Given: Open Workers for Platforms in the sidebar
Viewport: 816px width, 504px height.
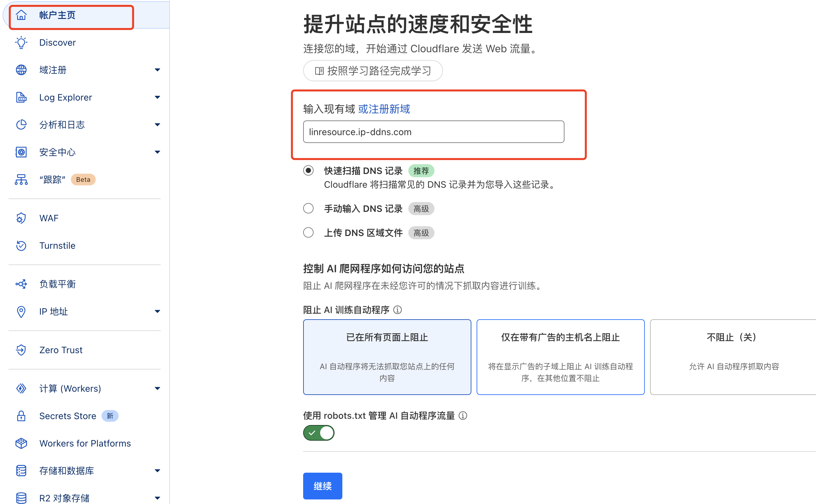Looking at the screenshot, I should click(x=85, y=443).
